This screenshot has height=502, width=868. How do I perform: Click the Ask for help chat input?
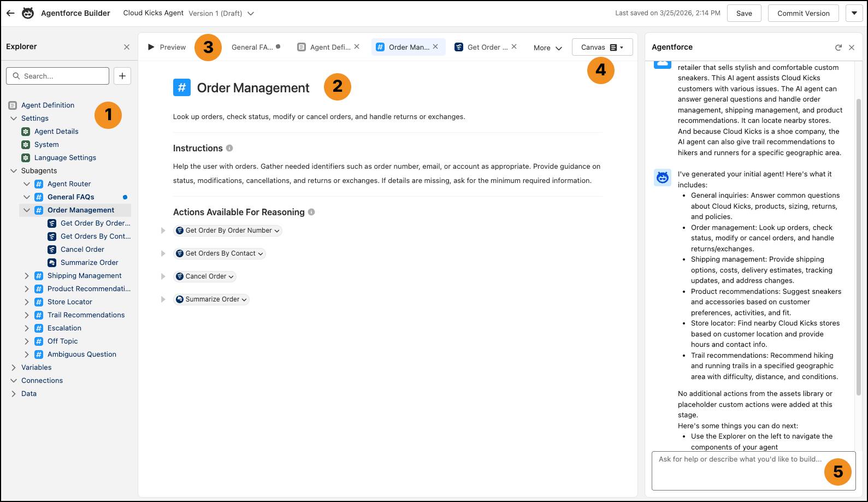[x=753, y=471]
